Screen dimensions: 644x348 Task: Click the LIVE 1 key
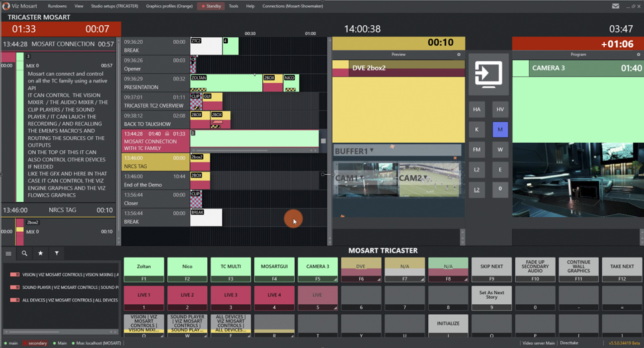coord(144,298)
